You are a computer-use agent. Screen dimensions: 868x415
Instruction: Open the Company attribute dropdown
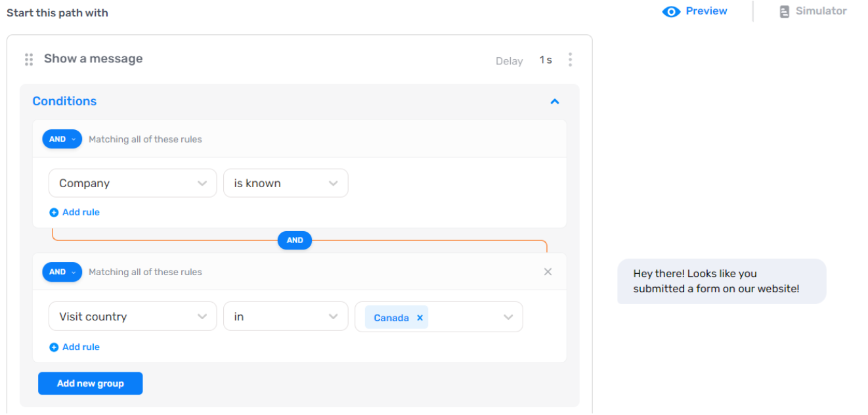132,183
